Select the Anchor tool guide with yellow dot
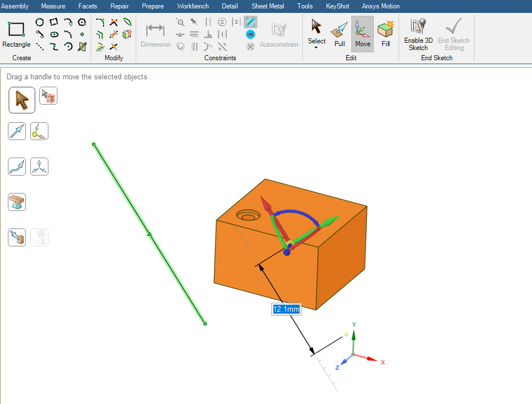This screenshot has width=532, height=404. tap(39, 131)
